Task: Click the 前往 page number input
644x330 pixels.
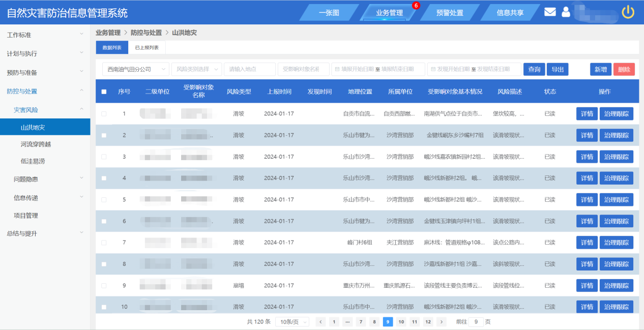Action: (476, 322)
